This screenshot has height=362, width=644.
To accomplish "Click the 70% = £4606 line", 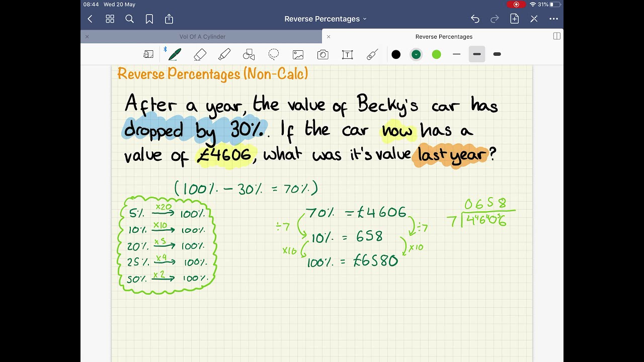I will (x=356, y=213).
